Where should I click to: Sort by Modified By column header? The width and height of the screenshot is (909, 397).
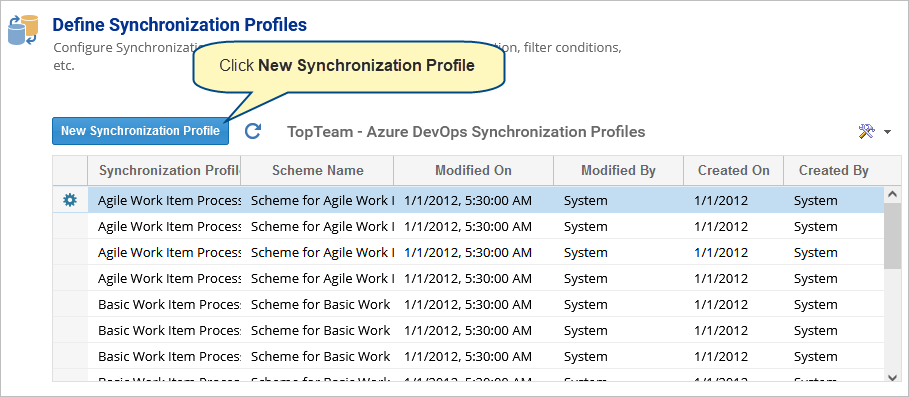pos(619,170)
